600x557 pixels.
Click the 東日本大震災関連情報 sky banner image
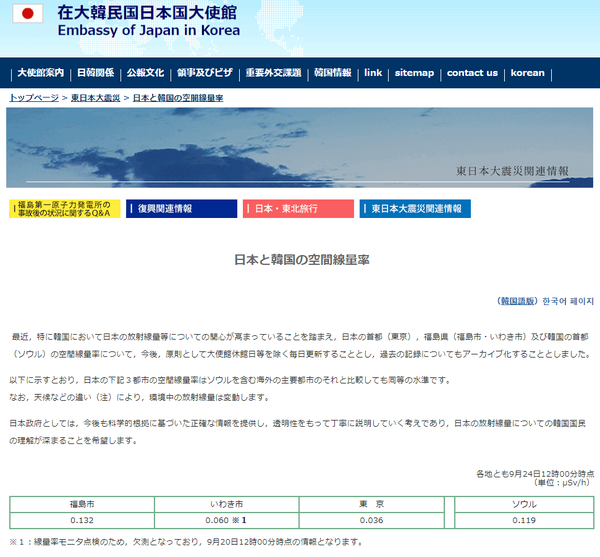tap(300, 148)
